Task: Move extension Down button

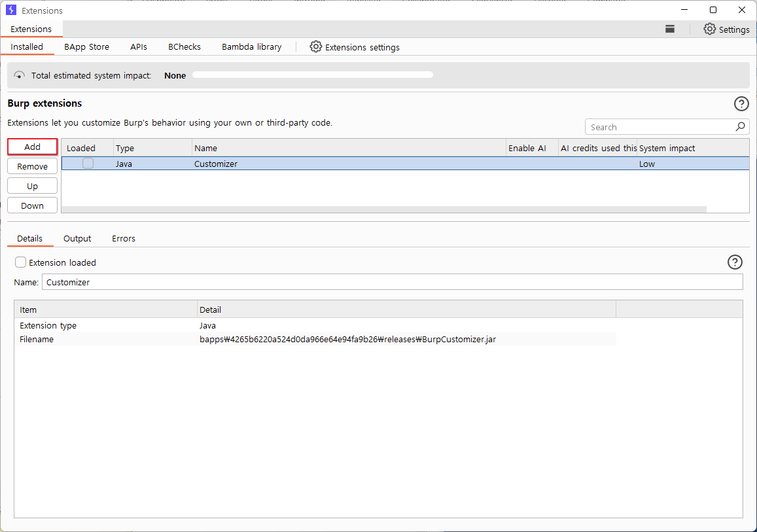Action: click(32, 205)
